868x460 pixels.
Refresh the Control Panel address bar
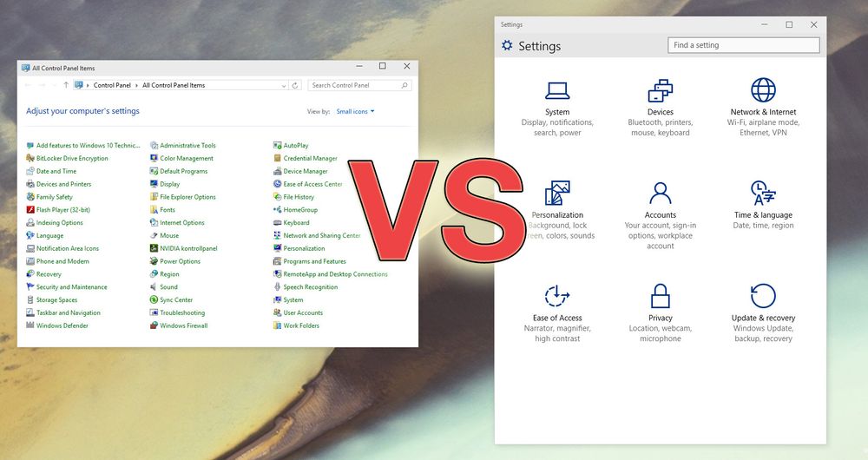click(x=295, y=85)
